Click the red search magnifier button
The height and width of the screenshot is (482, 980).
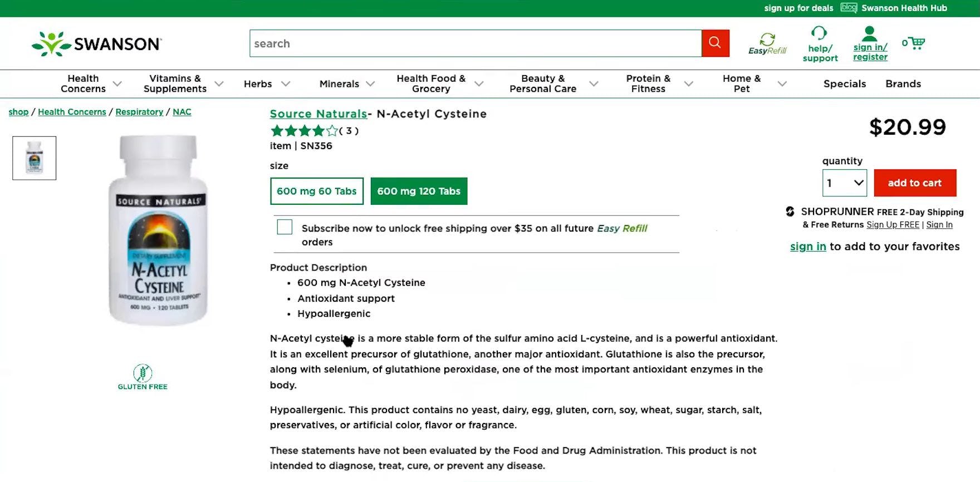coord(715,43)
